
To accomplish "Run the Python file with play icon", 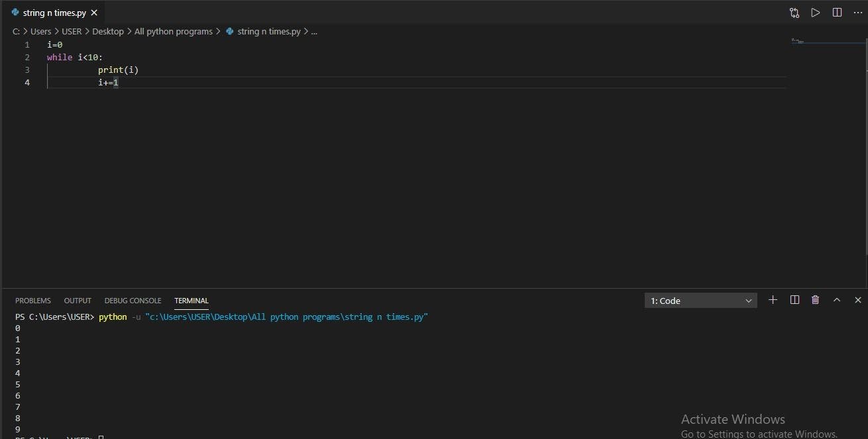I will pos(816,13).
